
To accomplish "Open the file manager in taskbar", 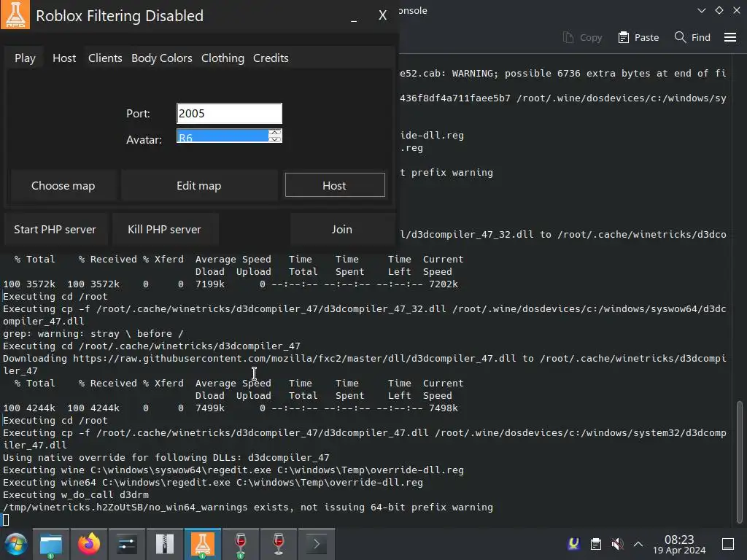I will 51,544.
